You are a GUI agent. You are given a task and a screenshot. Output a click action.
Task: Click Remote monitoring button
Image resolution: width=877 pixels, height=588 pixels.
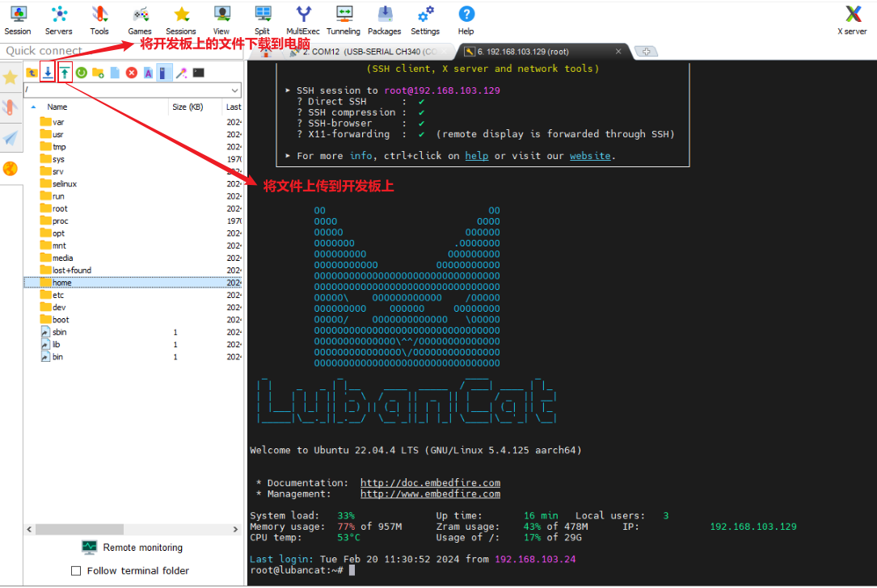[132, 548]
